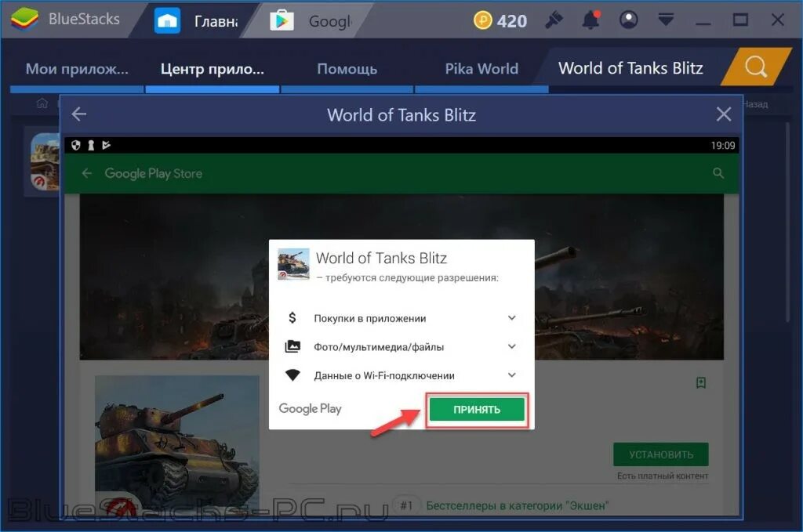This screenshot has width=803, height=532.
Task: Click the home icon in breadcrumb bar
Action: [42, 104]
